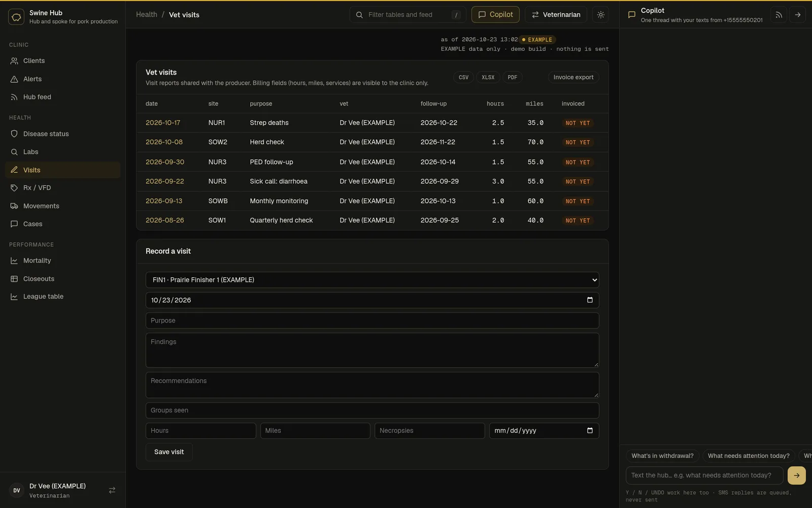812x508 pixels.
Task: Open Alerts in the sidebar
Action: click(62, 79)
